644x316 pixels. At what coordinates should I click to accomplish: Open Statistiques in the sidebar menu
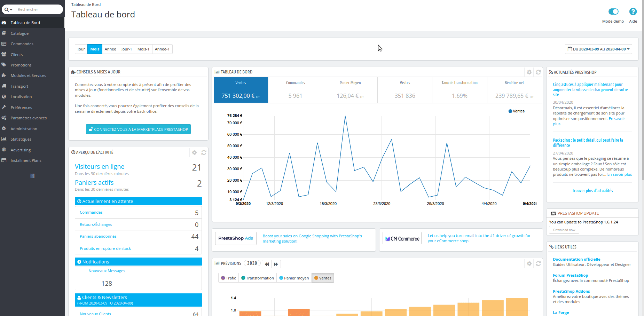click(x=21, y=139)
